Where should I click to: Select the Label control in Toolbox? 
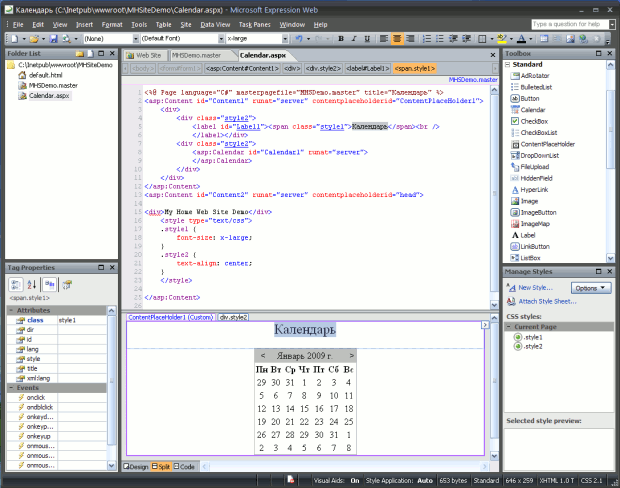click(529, 235)
